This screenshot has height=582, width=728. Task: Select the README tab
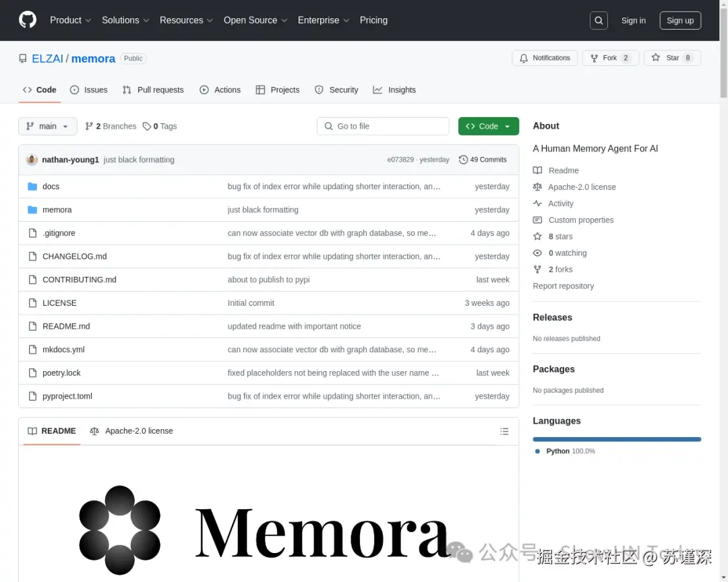51,431
